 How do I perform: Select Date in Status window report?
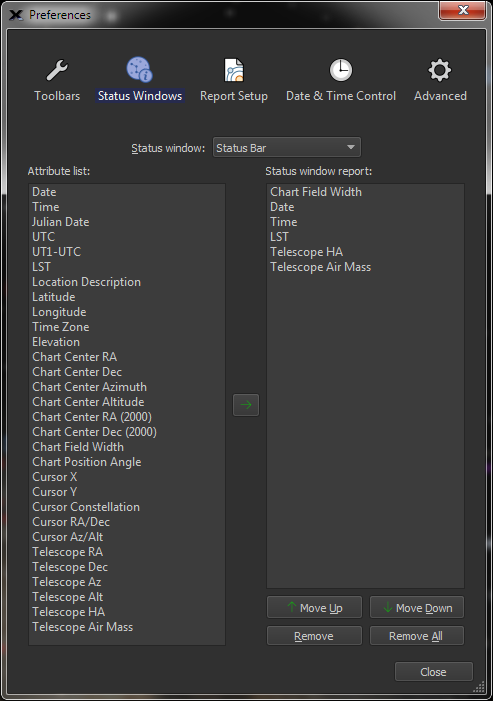[365, 207]
